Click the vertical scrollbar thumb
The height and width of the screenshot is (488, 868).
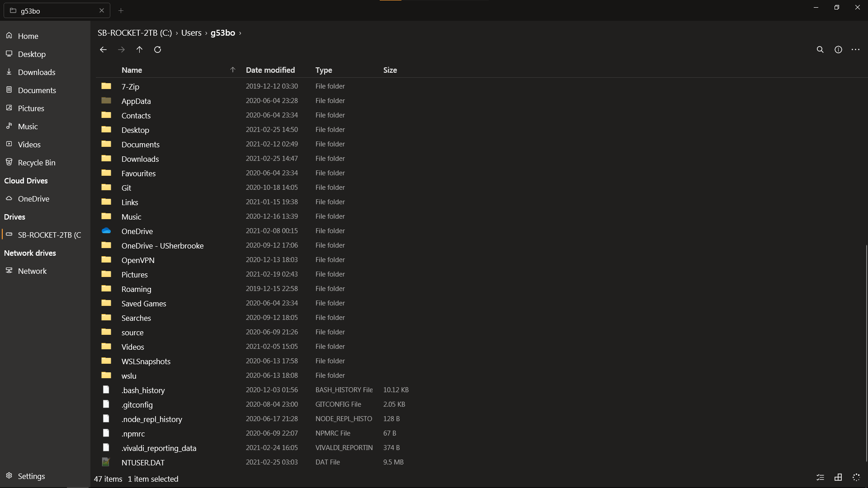pyautogui.click(x=866, y=352)
